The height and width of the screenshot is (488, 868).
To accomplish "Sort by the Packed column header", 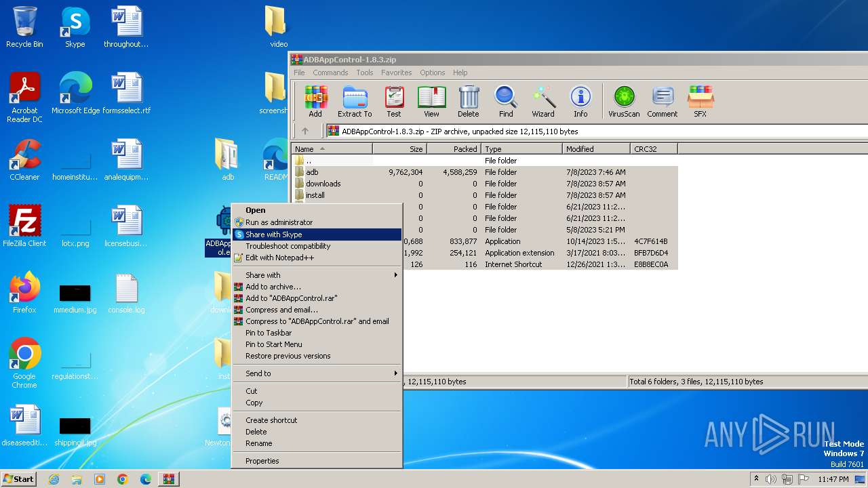I will coord(454,149).
